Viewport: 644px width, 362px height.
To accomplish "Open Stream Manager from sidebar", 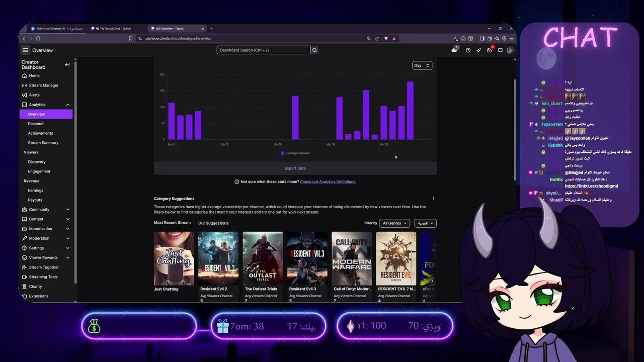I will click(x=44, y=85).
